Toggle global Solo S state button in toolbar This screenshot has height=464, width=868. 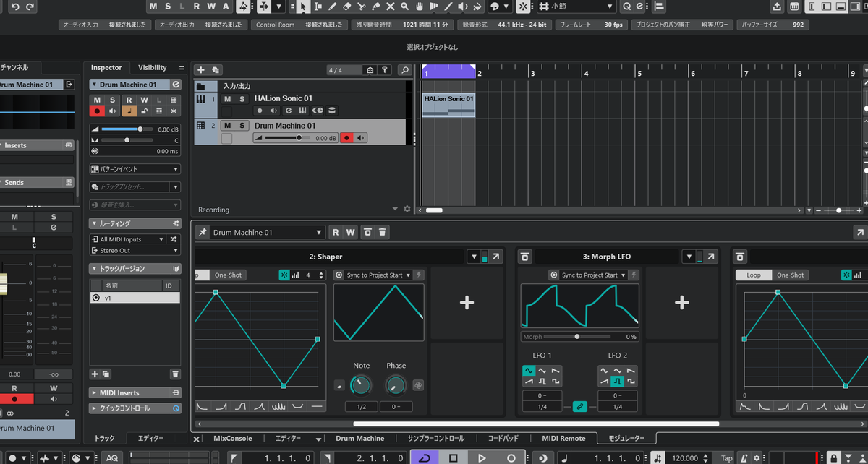(168, 7)
